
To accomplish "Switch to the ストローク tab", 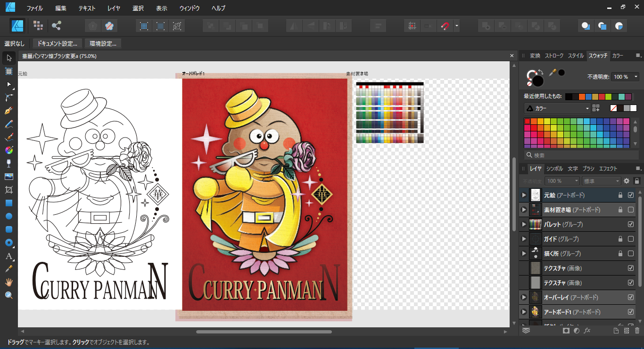I will pos(554,56).
